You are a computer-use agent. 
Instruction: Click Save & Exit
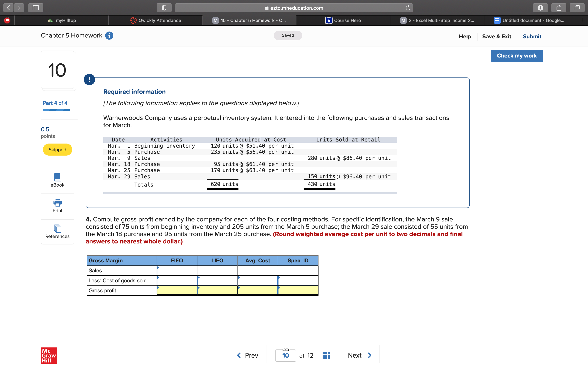[x=497, y=36]
